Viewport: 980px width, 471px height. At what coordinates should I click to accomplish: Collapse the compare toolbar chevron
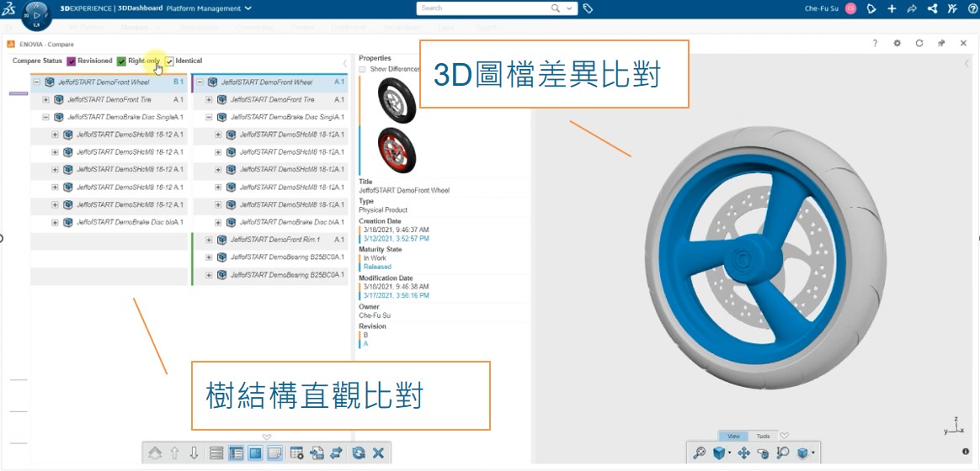266,437
